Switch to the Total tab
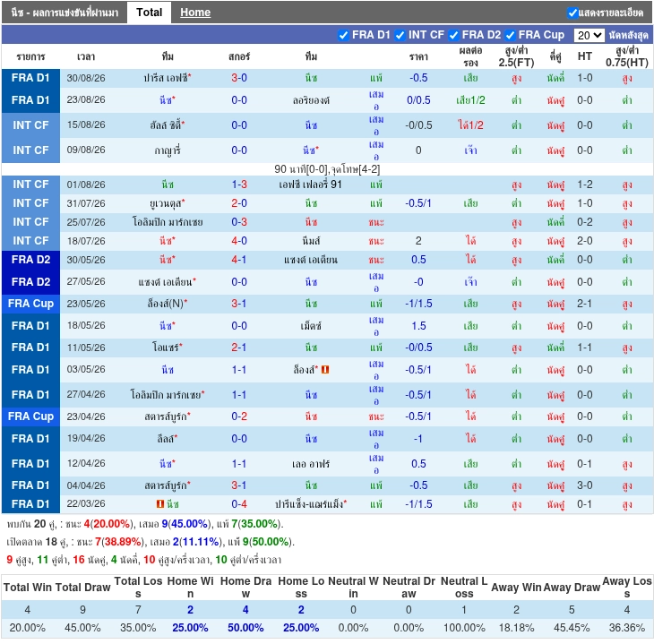The width and height of the screenshot is (654, 644). [x=149, y=13]
